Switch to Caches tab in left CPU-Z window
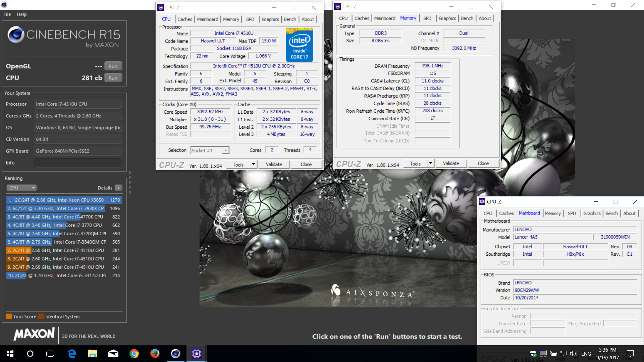The image size is (644, 362). 185,19
